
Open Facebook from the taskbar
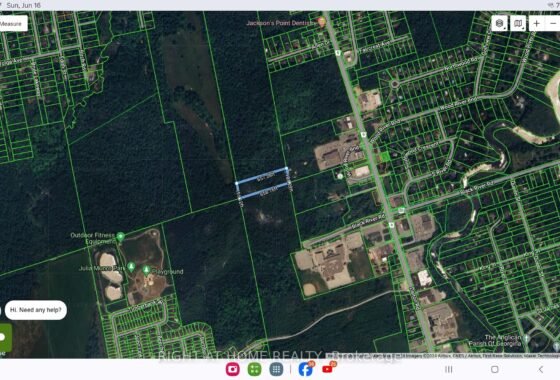tap(306, 369)
